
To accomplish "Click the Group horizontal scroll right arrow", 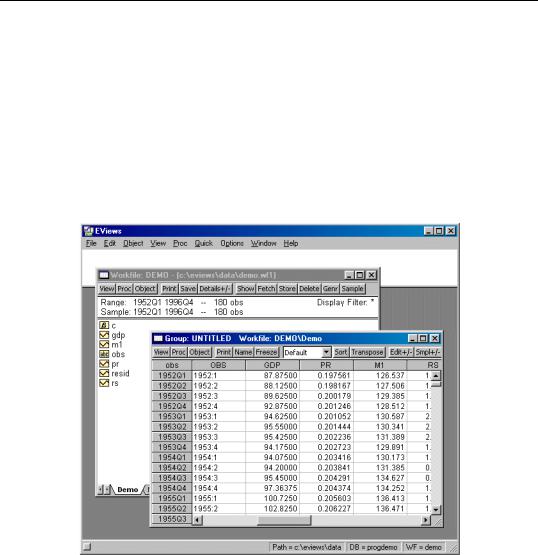I will click(426, 520).
